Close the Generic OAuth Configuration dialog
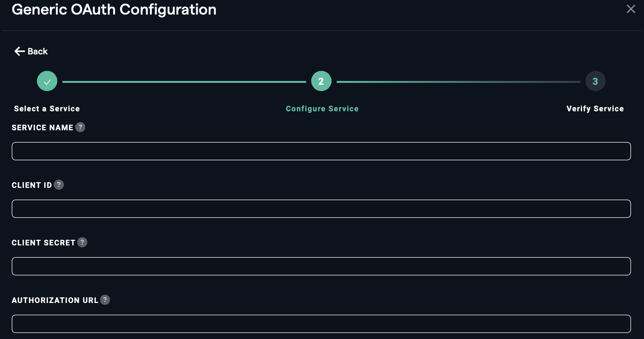Image resolution: width=644 pixels, height=339 pixels. (x=631, y=9)
